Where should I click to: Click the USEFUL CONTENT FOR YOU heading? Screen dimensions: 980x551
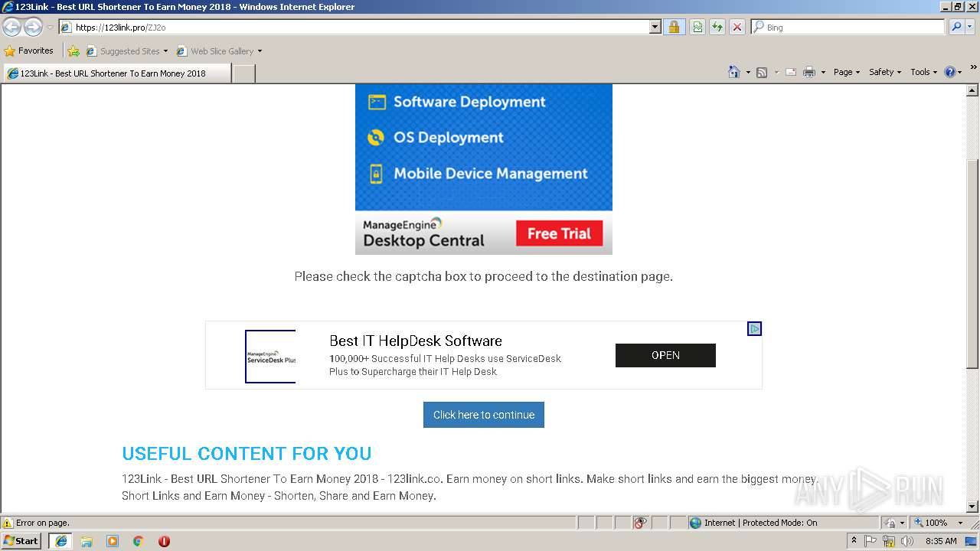coord(247,453)
